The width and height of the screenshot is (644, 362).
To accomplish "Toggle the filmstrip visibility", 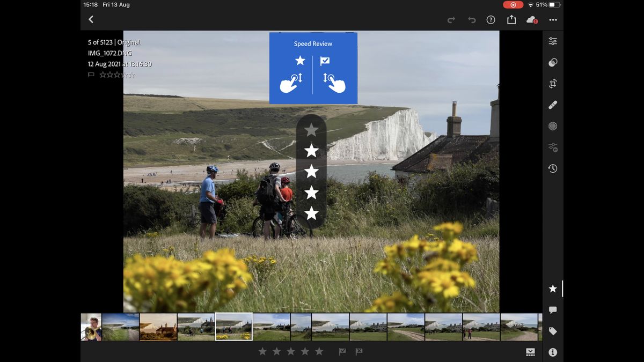I will (531, 352).
